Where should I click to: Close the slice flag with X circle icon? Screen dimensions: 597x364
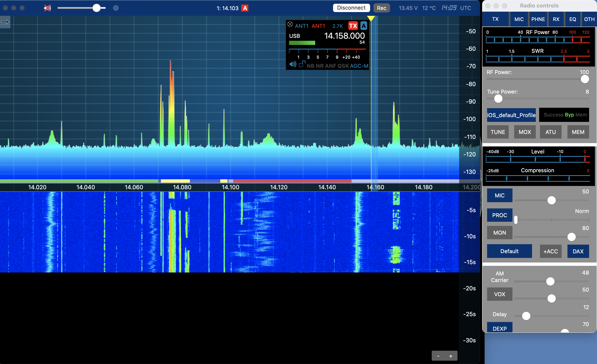point(290,24)
